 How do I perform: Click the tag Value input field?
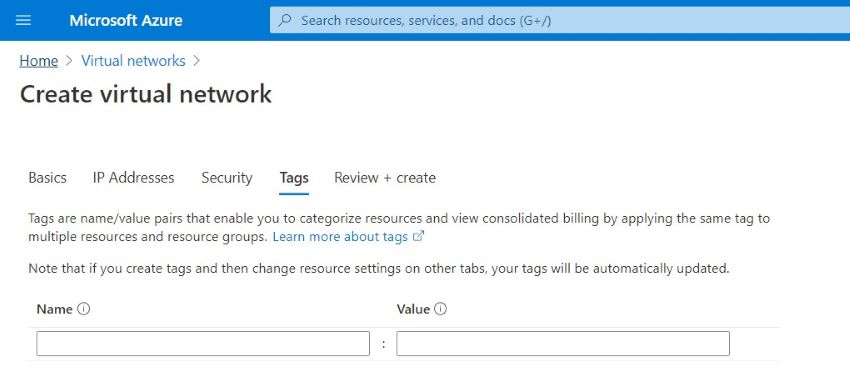pos(563,344)
